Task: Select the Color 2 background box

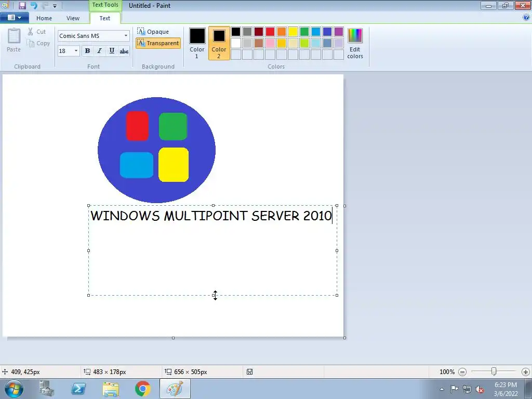Action: click(219, 43)
